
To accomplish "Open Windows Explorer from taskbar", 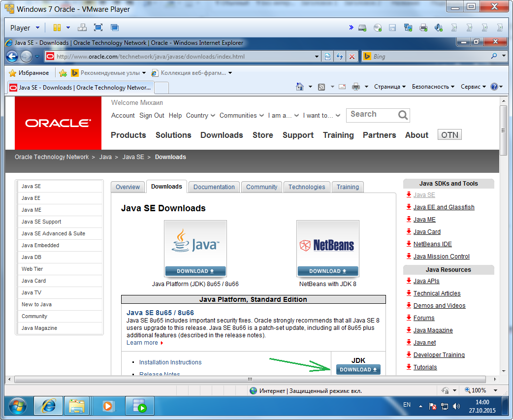I will click(x=77, y=406).
